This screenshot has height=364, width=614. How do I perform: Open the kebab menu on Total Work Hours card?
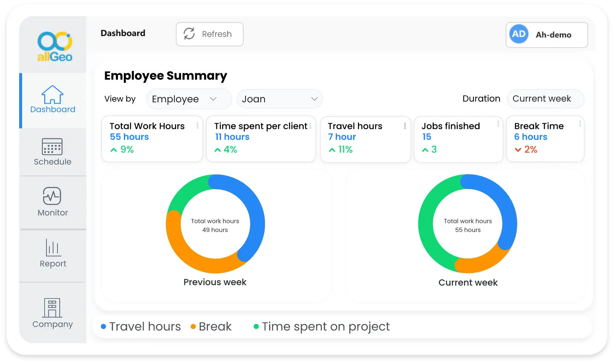click(198, 125)
